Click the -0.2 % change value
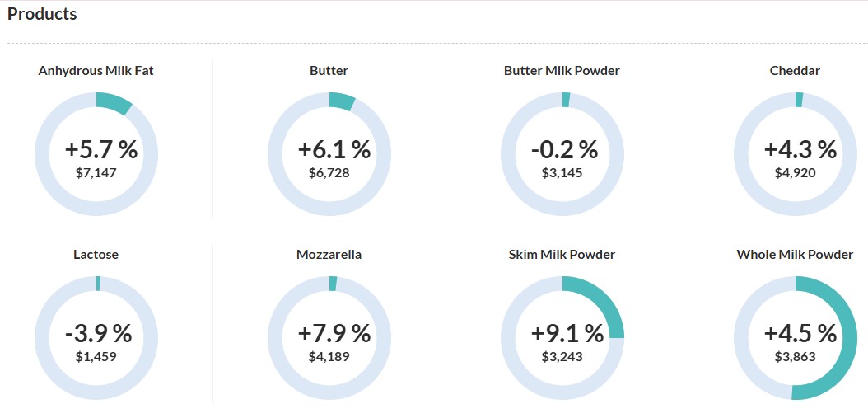 pos(564,149)
